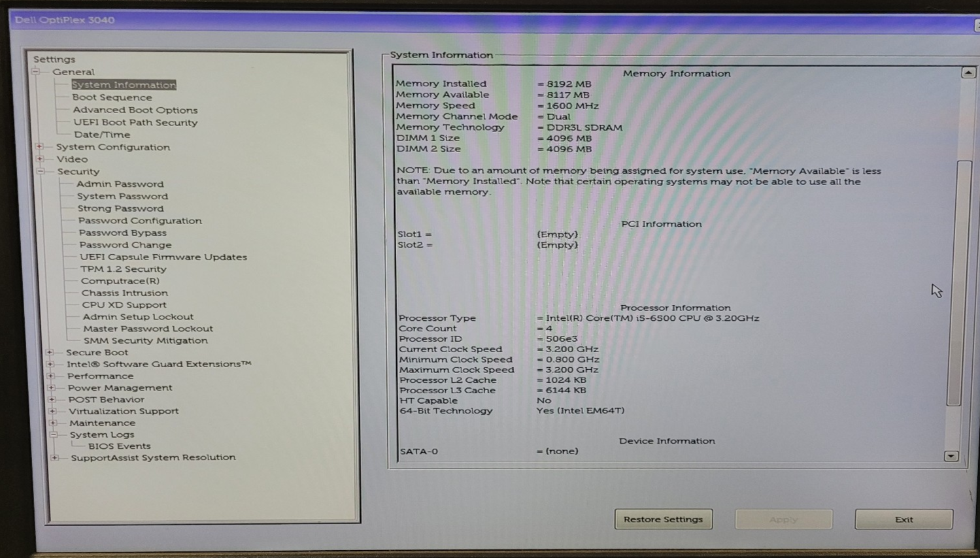Open Date/Time settings

[x=102, y=135]
